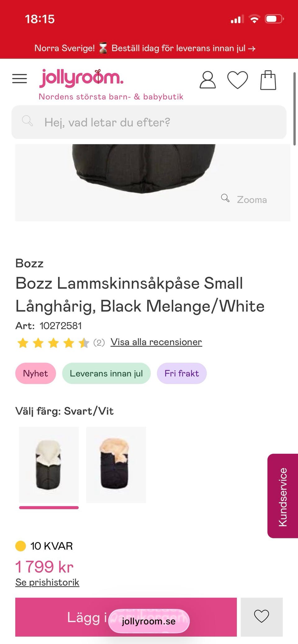The height and width of the screenshot is (644, 298).
Task: Open 'Se prishistorik' link
Action: click(x=47, y=582)
